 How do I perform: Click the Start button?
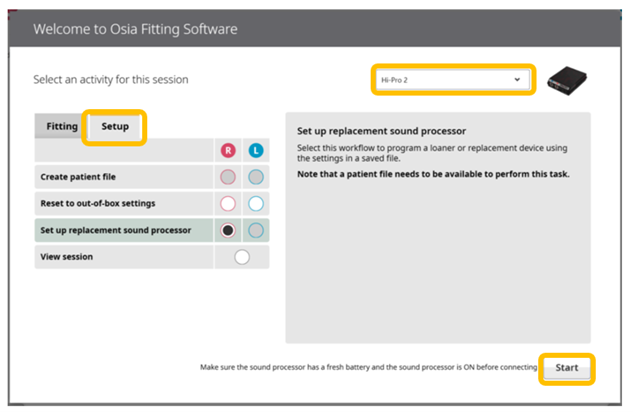click(x=566, y=368)
